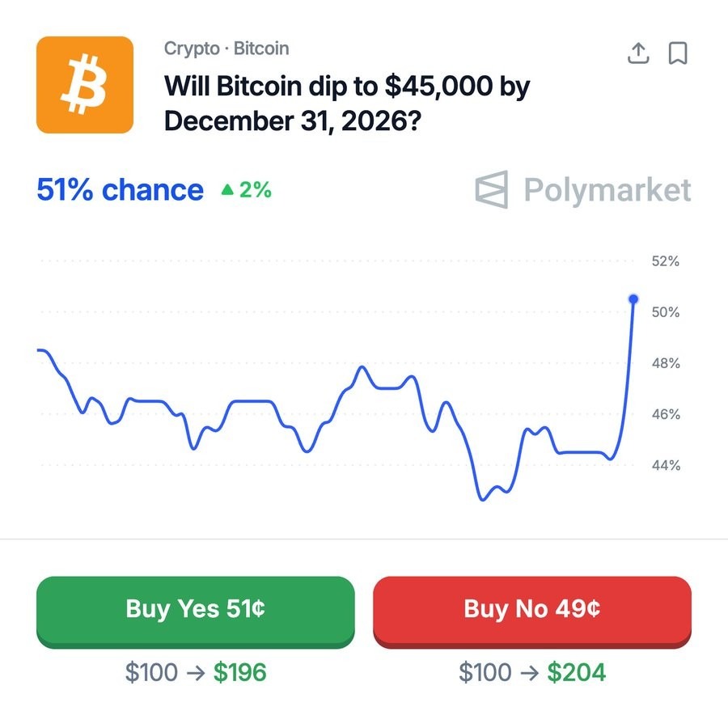Viewport: 728px width, 728px height.
Task: Click the green up-arrow change indicator
Action: [x=229, y=190]
